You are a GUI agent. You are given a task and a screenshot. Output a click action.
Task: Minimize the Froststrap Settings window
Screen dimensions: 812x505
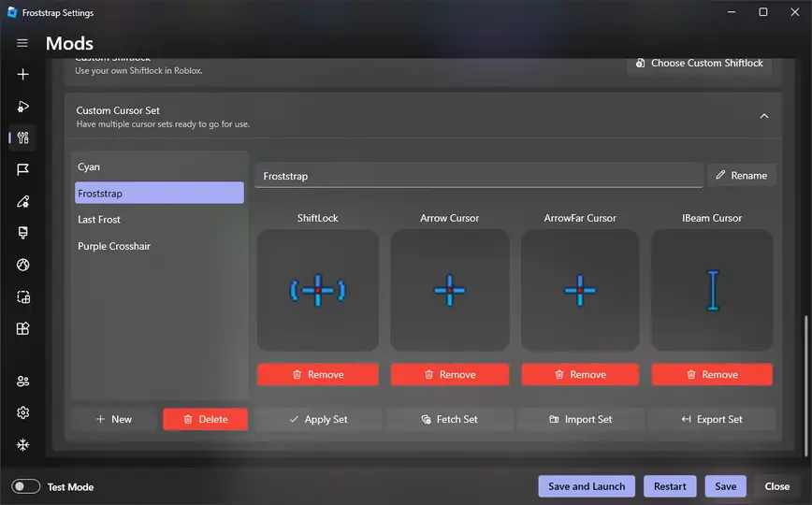[732, 12]
